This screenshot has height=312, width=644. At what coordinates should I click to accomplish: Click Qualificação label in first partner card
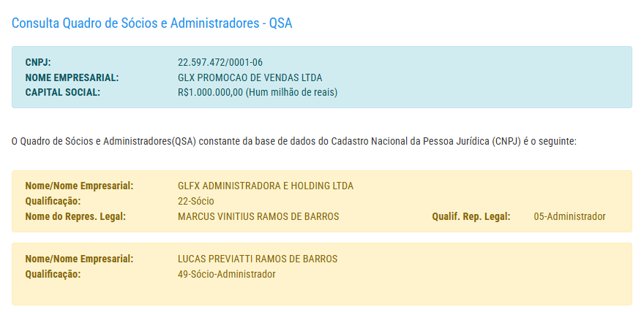tap(53, 201)
